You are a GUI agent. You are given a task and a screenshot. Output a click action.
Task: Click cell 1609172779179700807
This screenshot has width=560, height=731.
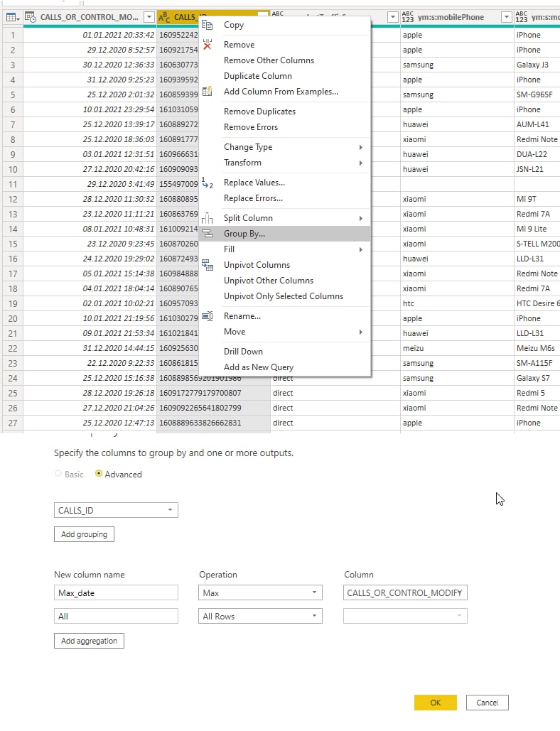click(214, 393)
